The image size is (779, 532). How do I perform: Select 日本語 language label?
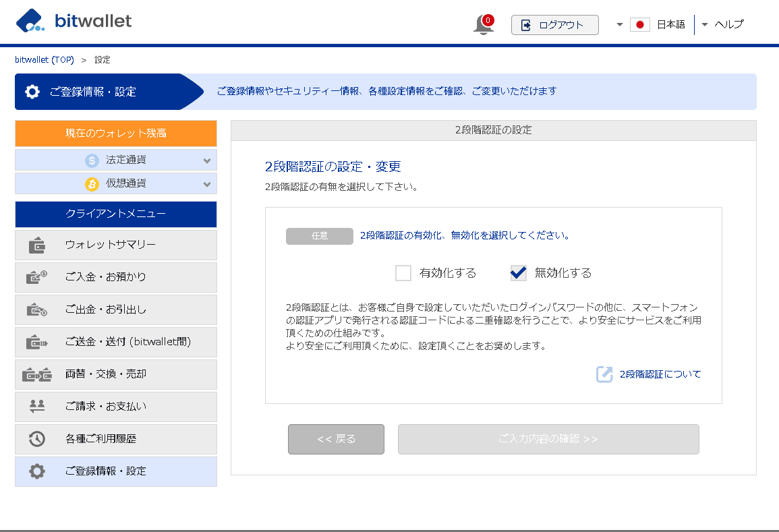tap(670, 24)
